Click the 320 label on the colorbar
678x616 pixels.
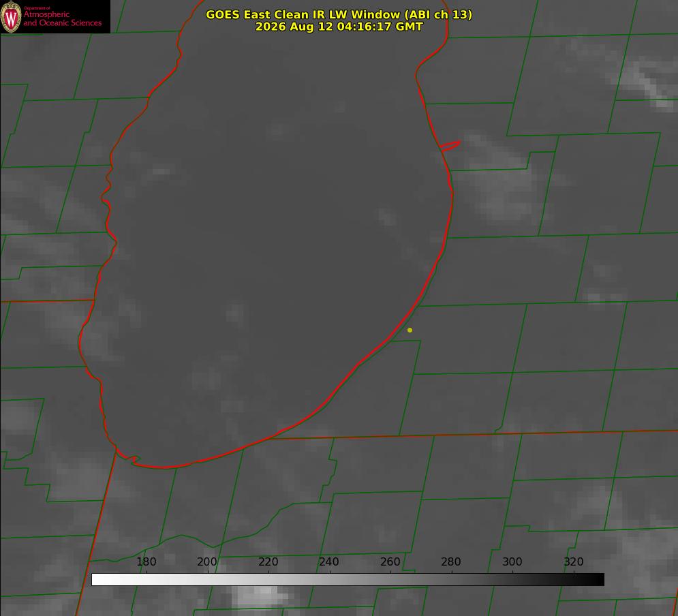coord(574,561)
